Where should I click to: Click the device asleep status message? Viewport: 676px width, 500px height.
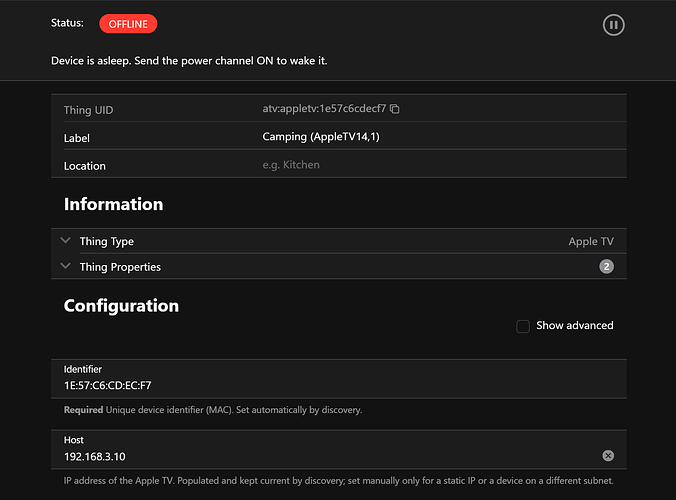point(189,61)
